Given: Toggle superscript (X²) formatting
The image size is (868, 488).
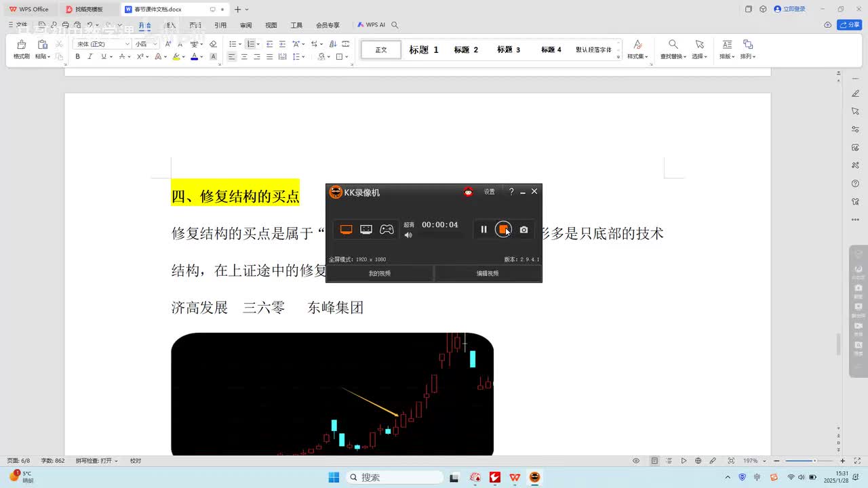Looking at the screenshot, I should tap(140, 56).
